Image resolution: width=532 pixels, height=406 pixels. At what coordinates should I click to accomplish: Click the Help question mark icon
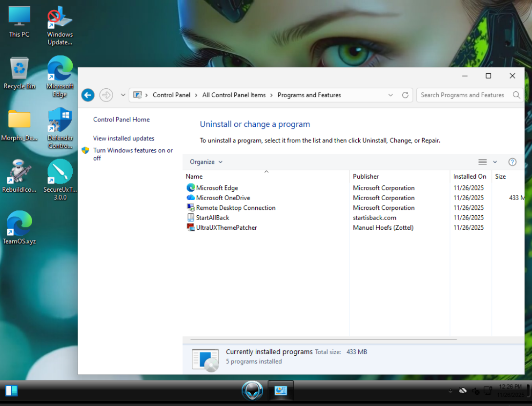(x=512, y=162)
